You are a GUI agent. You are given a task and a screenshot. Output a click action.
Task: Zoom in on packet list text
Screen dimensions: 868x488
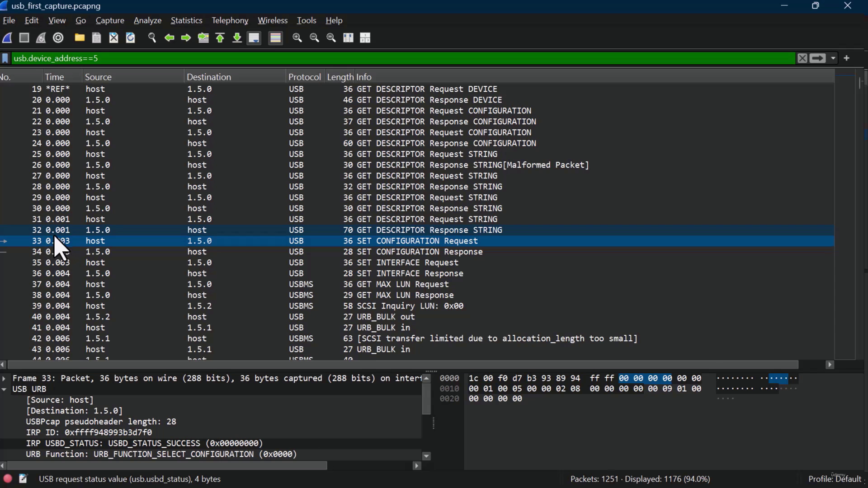click(297, 38)
